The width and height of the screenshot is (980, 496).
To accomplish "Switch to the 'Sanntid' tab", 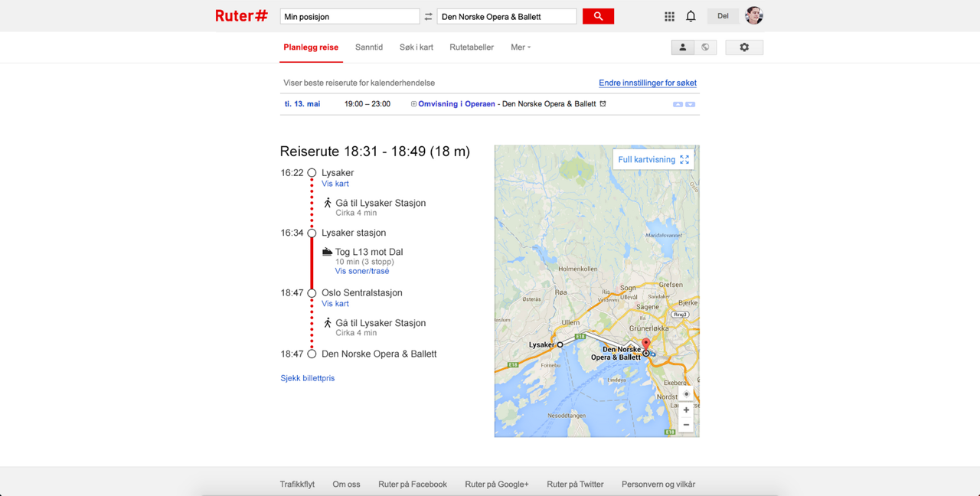I will (369, 47).
